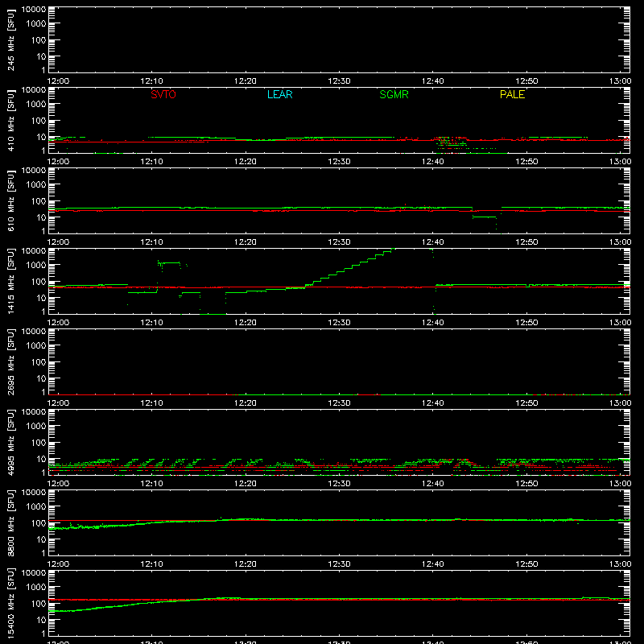Click the green dip after 12:40 in 610 MHz plot

(x=485, y=217)
